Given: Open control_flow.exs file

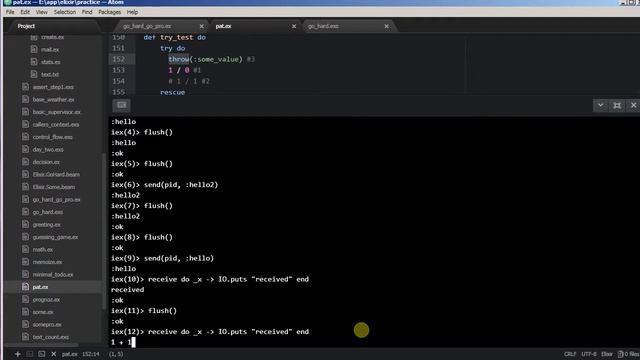Looking at the screenshot, I should tap(53, 137).
